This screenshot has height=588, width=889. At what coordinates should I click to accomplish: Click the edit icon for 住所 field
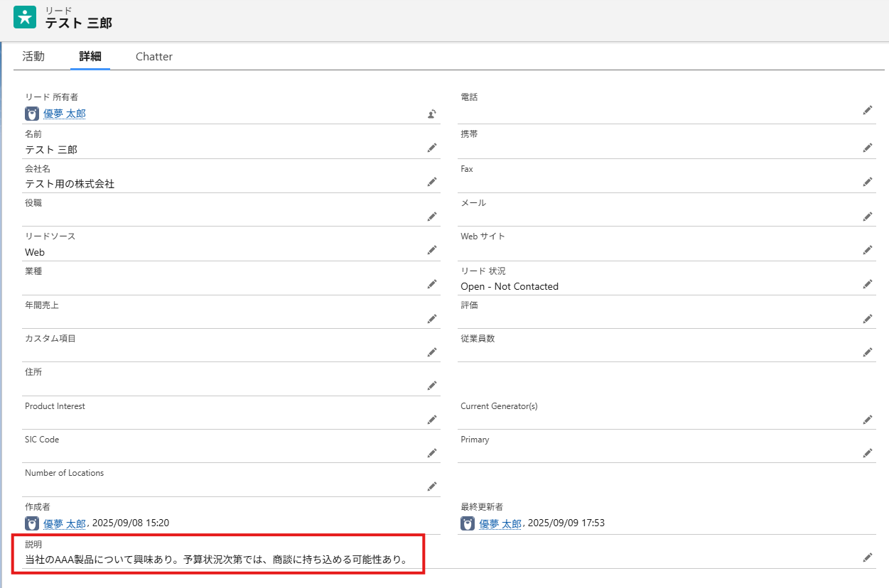point(431,386)
